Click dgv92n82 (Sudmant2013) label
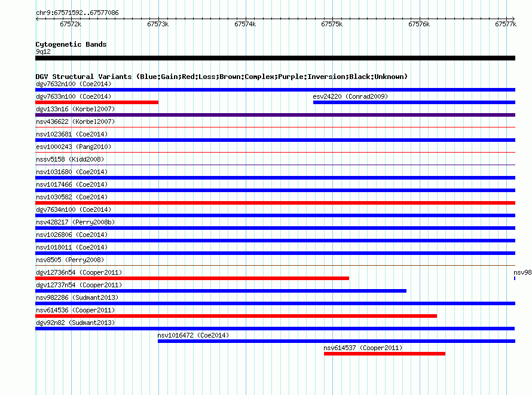The height and width of the screenshot is (395, 532). [75, 323]
